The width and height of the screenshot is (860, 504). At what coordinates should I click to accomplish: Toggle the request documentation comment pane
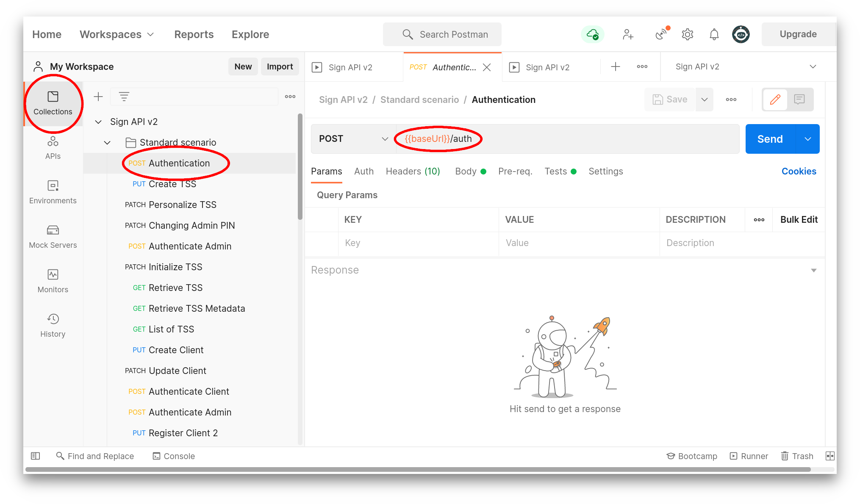799,100
